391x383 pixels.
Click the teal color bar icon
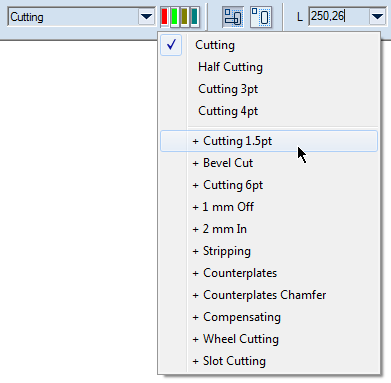(194, 17)
